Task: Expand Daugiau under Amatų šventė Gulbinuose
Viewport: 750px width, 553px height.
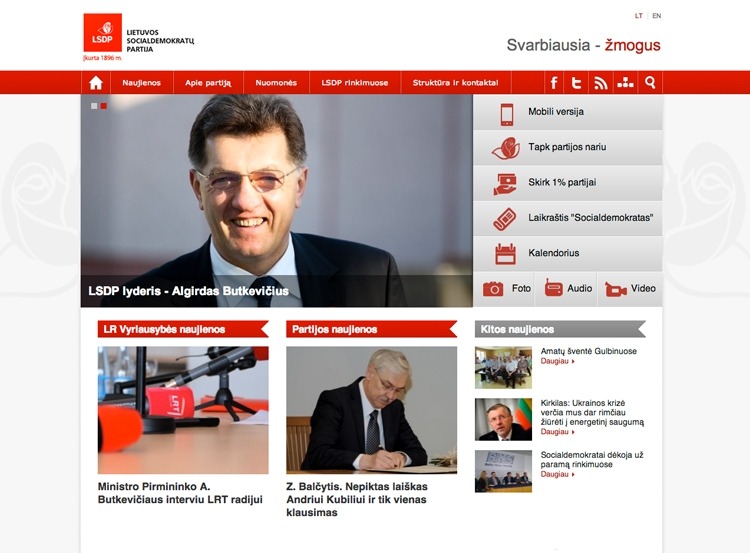Action: (x=557, y=361)
